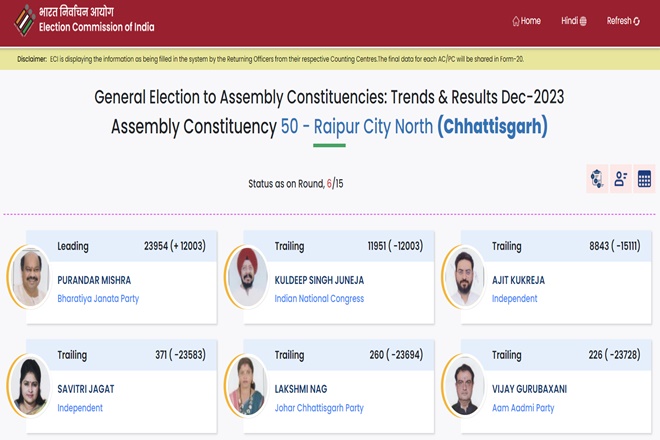Click the globe icon next to Hindi
The height and width of the screenshot is (440, 660).
click(583, 21)
